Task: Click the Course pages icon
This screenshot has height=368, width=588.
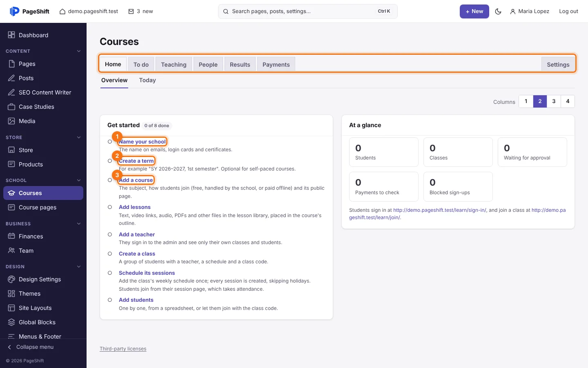Action: click(x=11, y=207)
